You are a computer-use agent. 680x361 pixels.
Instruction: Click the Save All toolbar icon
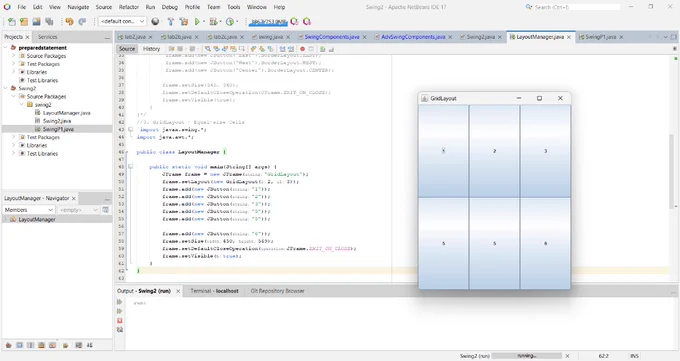49,21
